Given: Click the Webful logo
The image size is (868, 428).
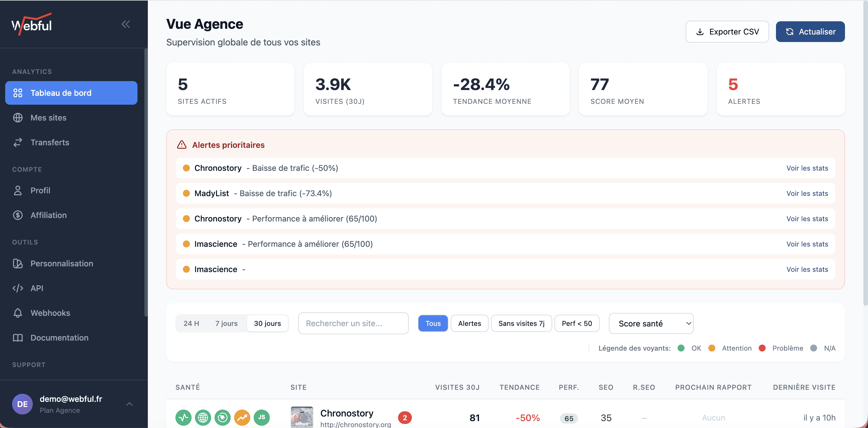Looking at the screenshot, I should [32, 24].
